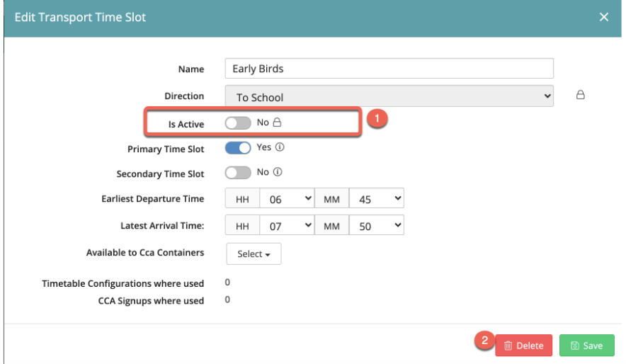Open Latest Arrival Time hour dropdown

coord(287,226)
